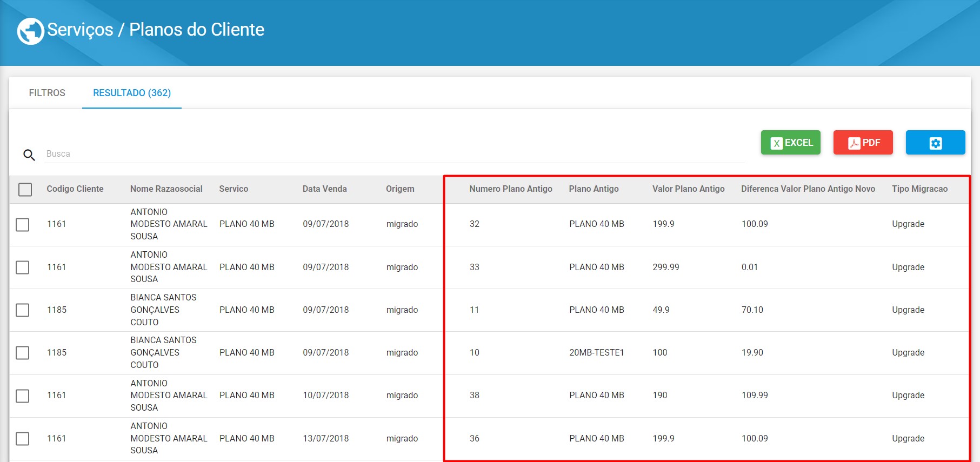Sort by Tipo Migracao column header
Image resolution: width=980 pixels, height=462 pixels.
pyautogui.click(x=919, y=189)
